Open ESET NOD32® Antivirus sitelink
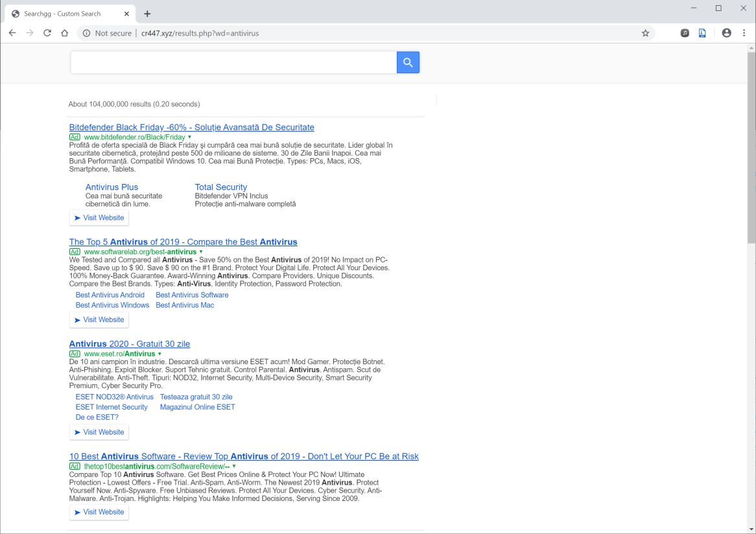 click(114, 397)
